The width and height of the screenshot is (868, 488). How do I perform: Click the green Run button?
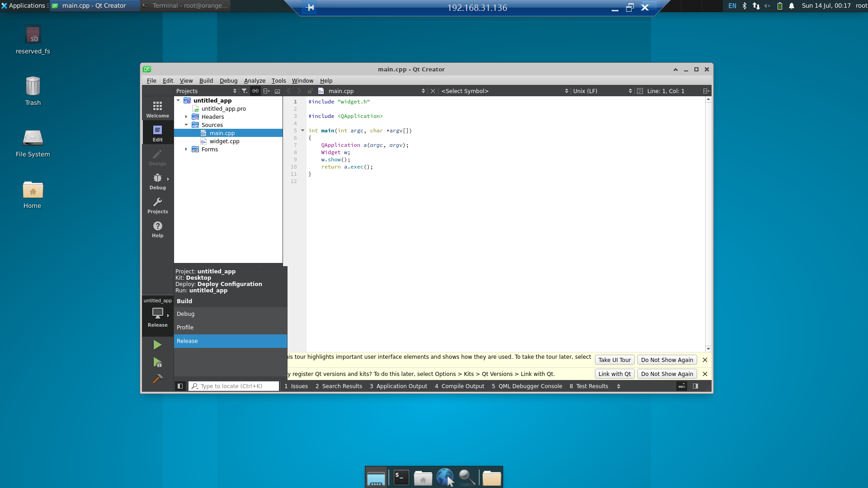click(x=157, y=345)
